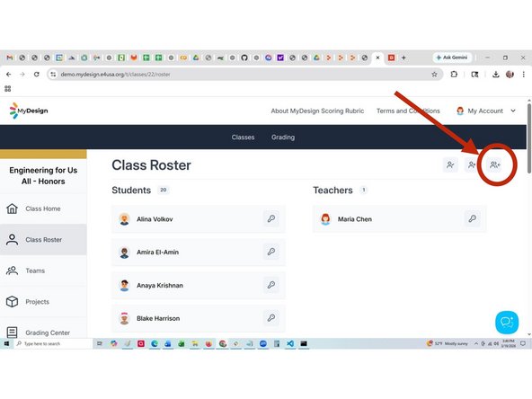Click Maria Chen's name

point(355,219)
